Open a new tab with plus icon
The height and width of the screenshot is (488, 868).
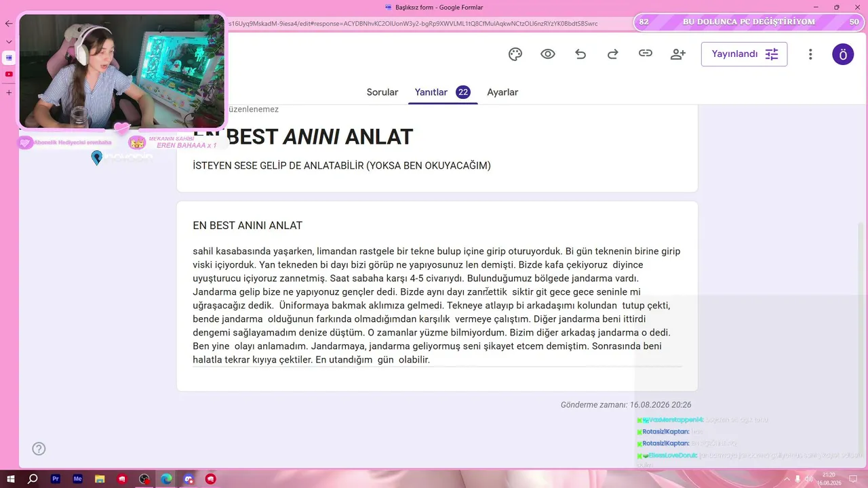[x=9, y=92]
